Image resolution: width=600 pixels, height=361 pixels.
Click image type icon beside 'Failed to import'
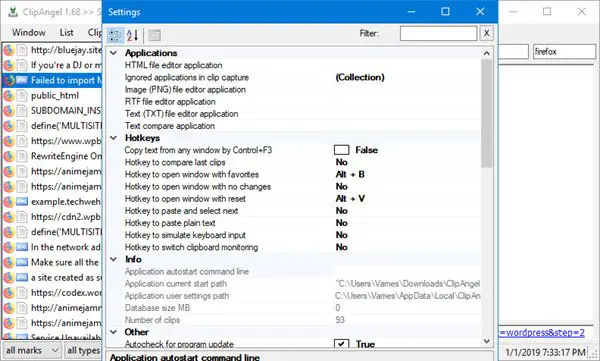tap(22, 80)
